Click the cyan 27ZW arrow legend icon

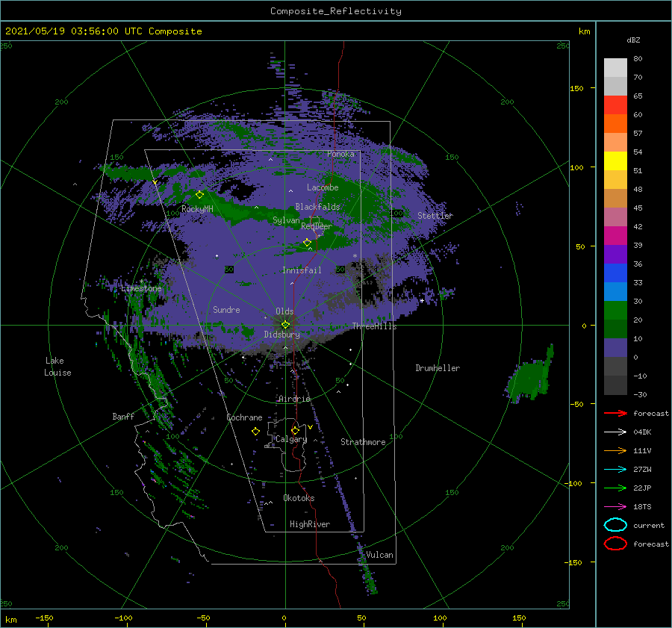[615, 470]
